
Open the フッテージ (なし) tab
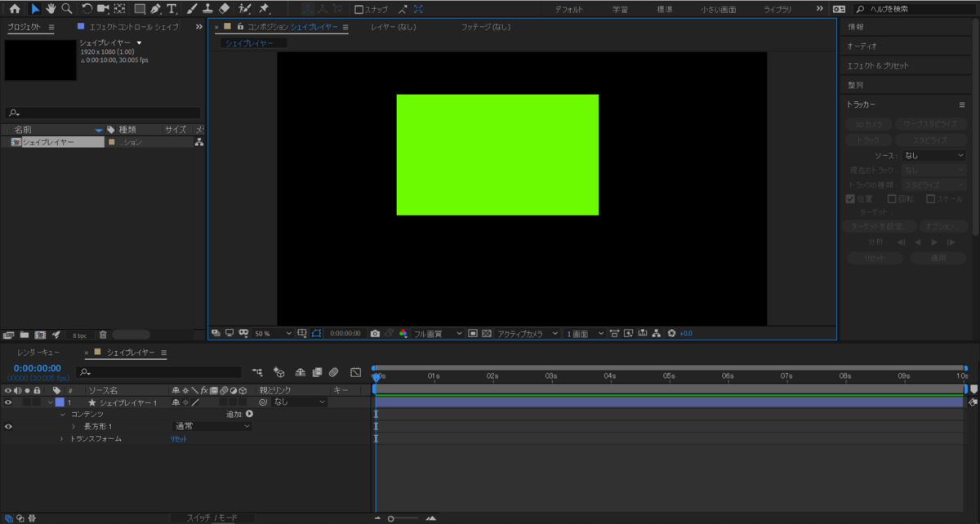click(x=486, y=27)
